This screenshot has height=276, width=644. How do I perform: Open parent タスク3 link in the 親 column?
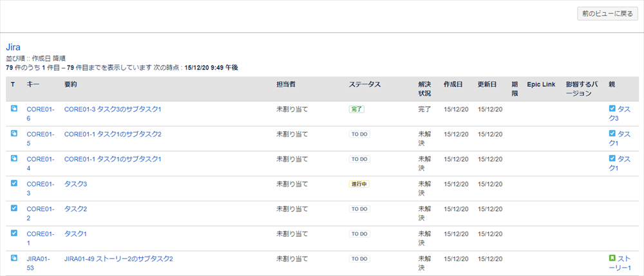[x=620, y=114]
